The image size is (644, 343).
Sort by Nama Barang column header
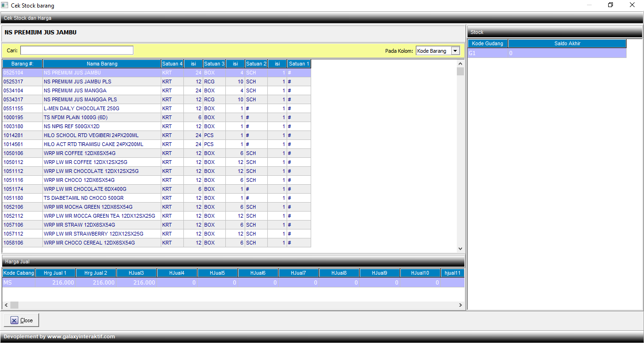coord(102,64)
